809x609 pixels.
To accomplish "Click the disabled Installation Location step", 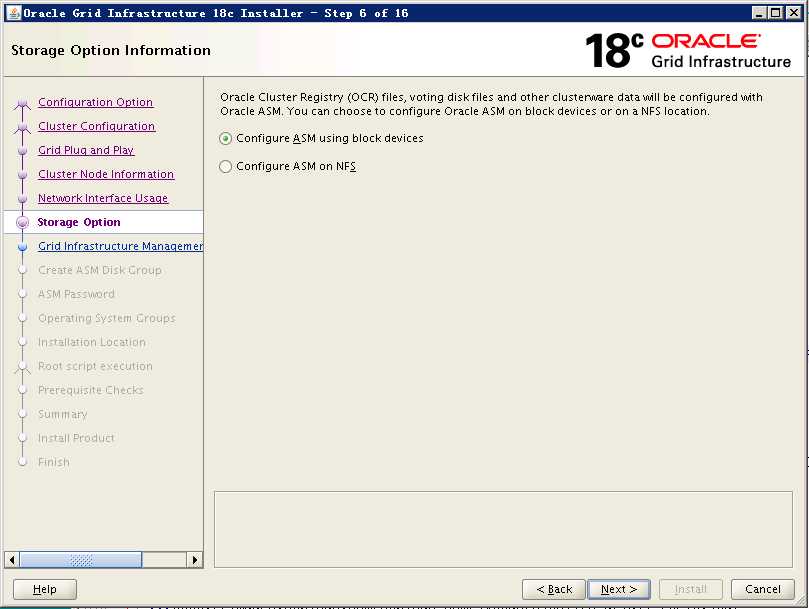I will [92, 342].
